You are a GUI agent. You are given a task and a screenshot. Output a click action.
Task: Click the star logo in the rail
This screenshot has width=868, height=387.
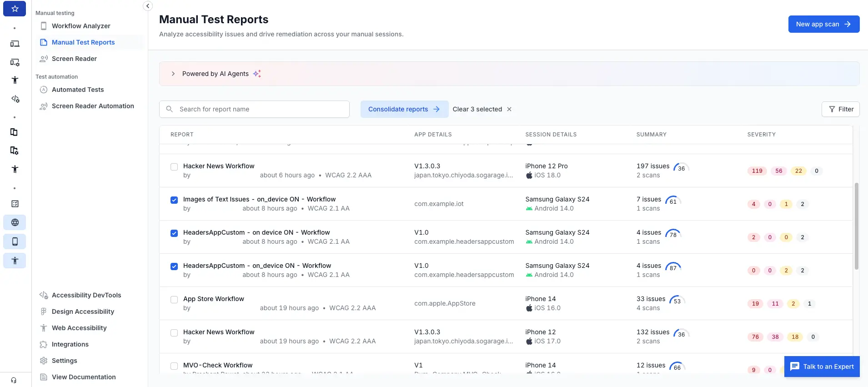(x=15, y=9)
